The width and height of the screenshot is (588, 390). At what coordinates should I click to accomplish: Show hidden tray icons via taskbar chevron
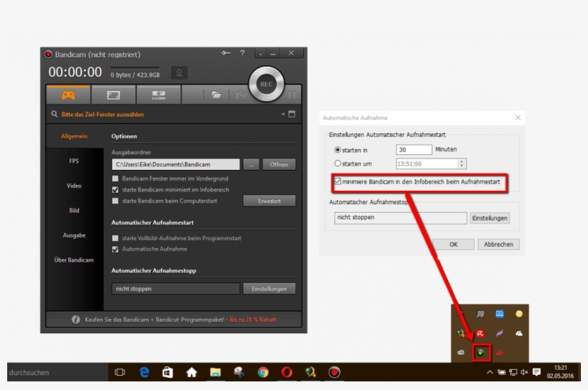490,372
